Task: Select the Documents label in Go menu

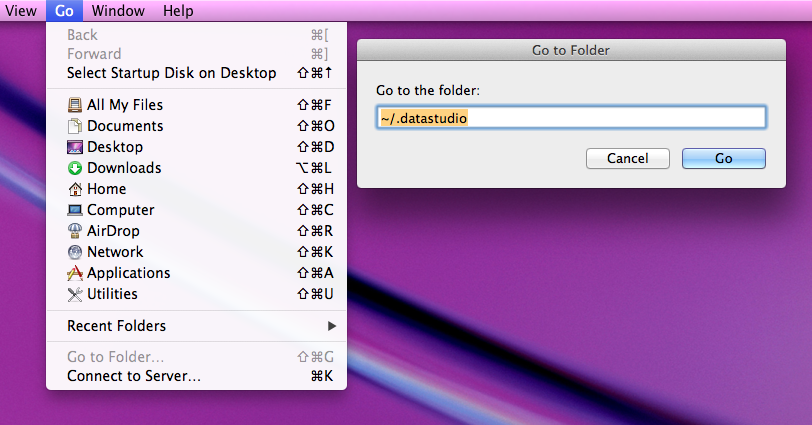Action: point(125,126)
